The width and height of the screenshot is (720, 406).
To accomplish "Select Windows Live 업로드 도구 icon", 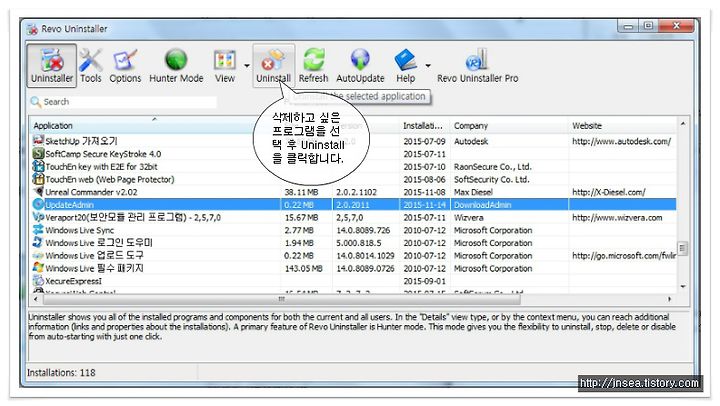I will click(38, 255).
